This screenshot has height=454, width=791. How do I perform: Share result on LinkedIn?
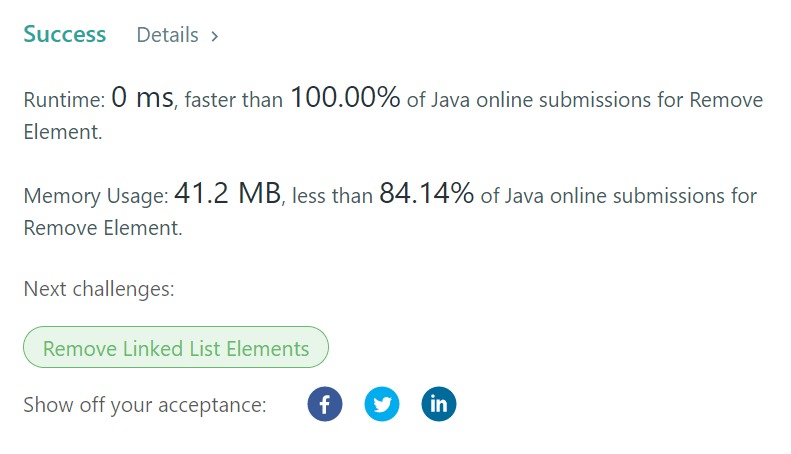(439, 405)
